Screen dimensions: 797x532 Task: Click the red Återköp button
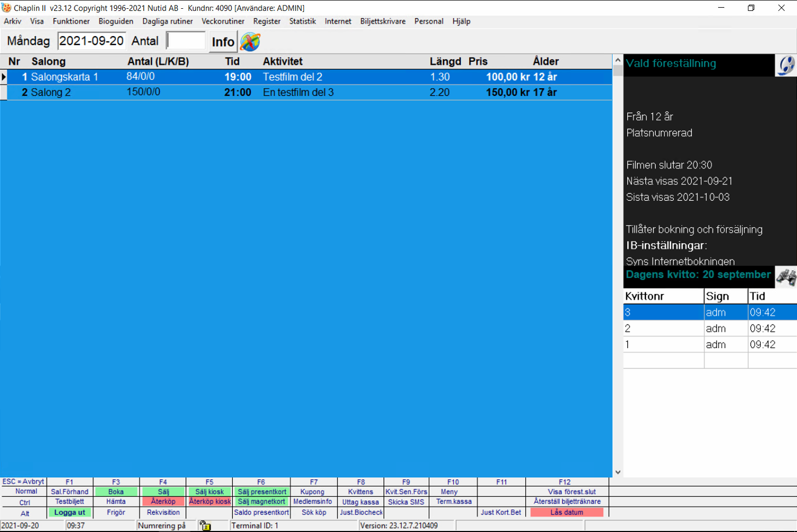[x=163, y=501]
